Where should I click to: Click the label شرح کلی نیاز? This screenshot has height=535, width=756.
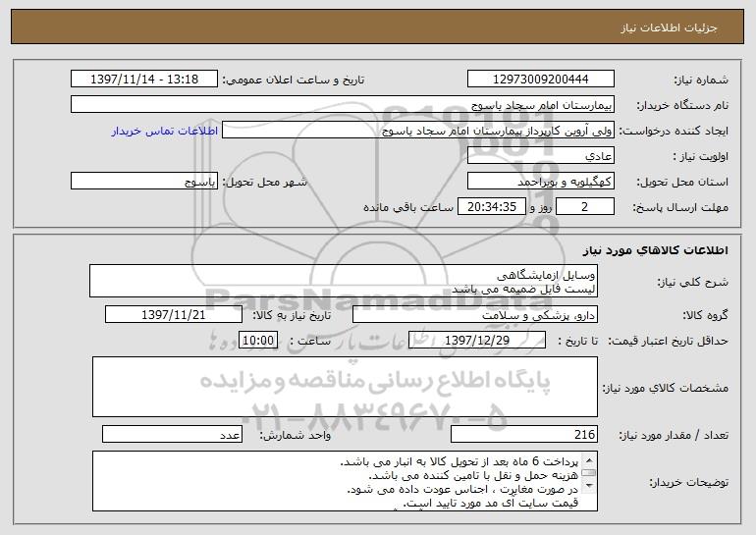[x=693, y=282]
